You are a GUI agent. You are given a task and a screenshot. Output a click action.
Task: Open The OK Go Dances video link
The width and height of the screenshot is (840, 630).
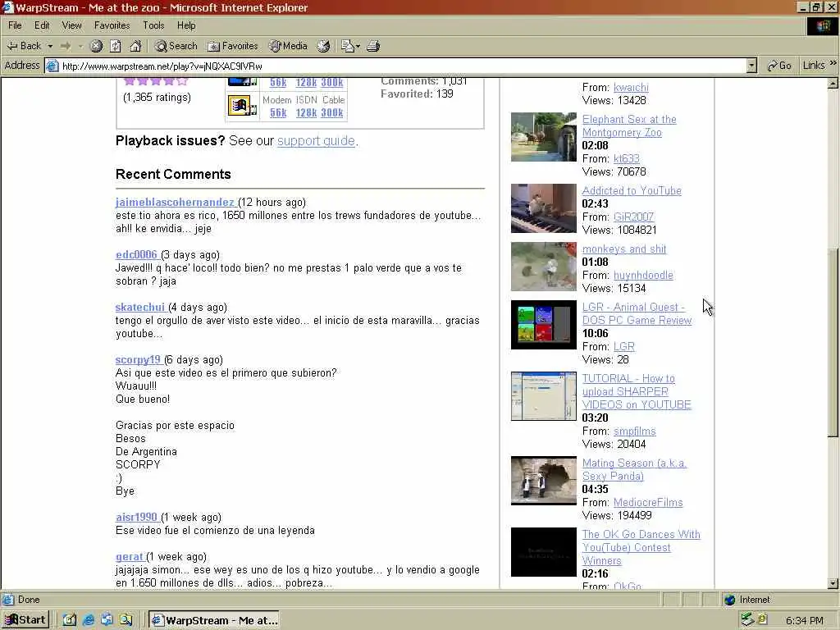tap(641, 547)
